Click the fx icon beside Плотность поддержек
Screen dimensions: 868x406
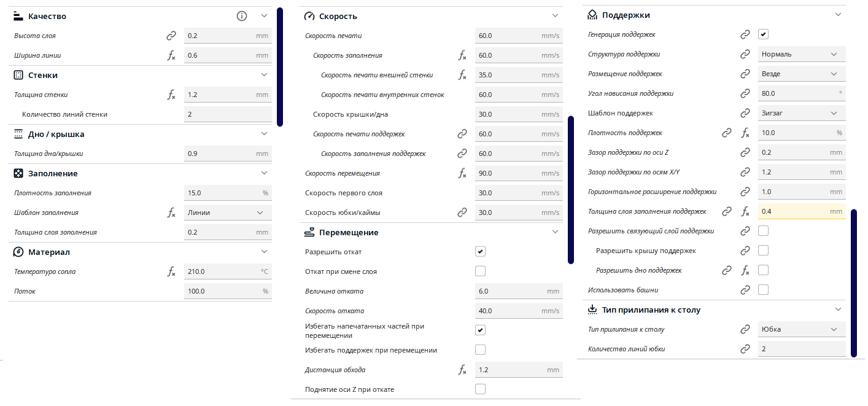point(745,133)
